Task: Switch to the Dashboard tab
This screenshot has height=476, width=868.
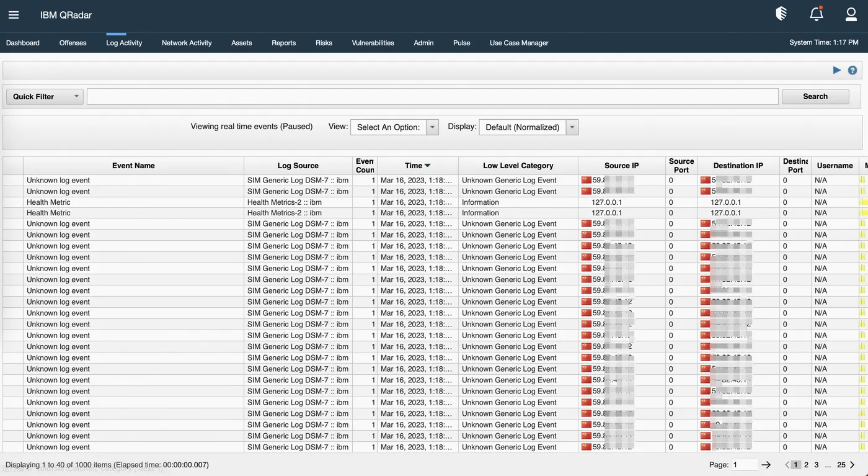Action: [x=23, y=43]
